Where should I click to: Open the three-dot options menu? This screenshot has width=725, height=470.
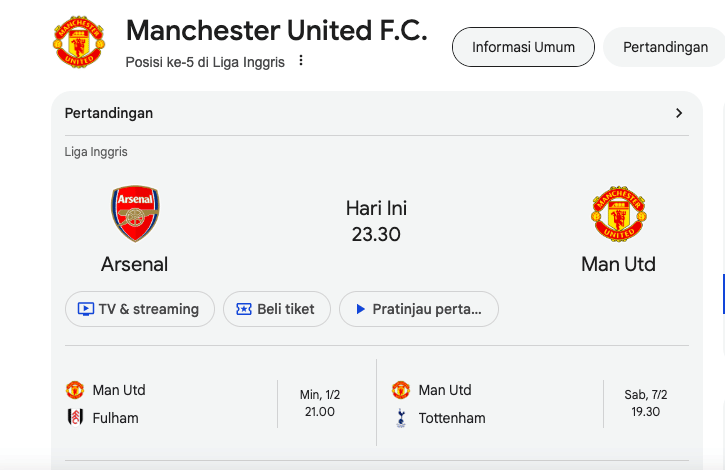301,61
